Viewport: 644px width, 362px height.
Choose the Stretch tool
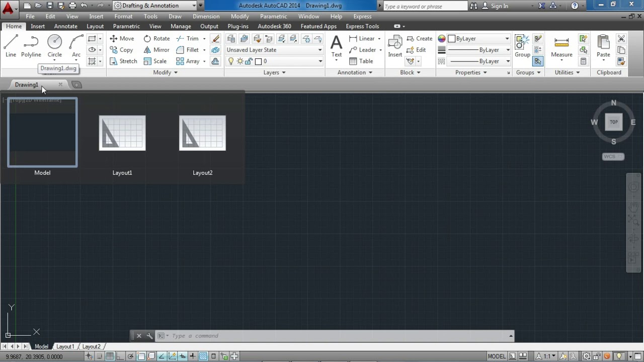[123, 61]
